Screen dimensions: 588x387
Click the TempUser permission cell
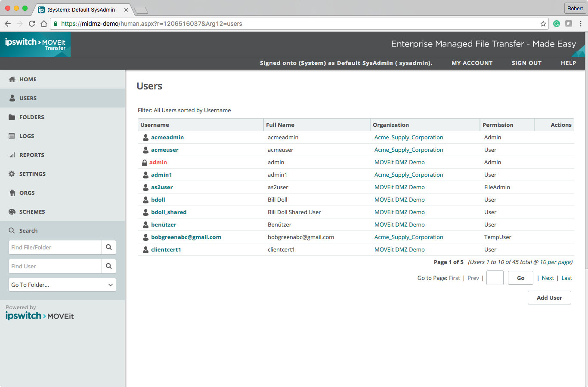pos(498,237)
